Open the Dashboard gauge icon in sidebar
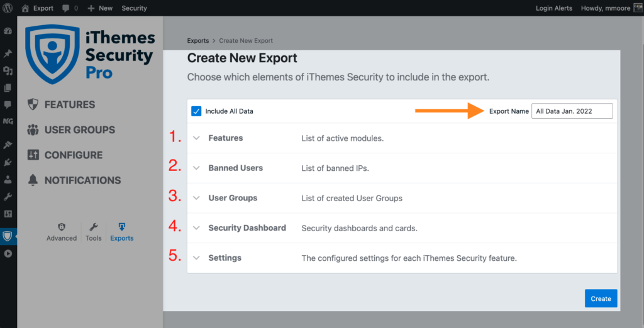Screen dimensions: 644x328 click(x=8, y=31)
